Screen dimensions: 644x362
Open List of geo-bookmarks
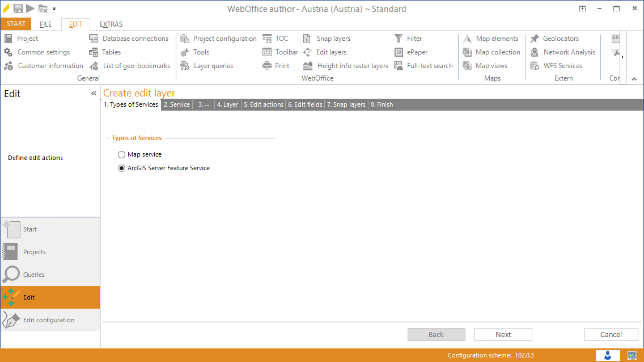135,65
